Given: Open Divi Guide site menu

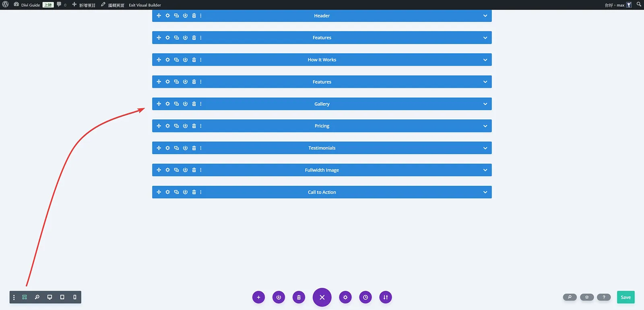Looking at the screenshot, I should click(27, 5).
